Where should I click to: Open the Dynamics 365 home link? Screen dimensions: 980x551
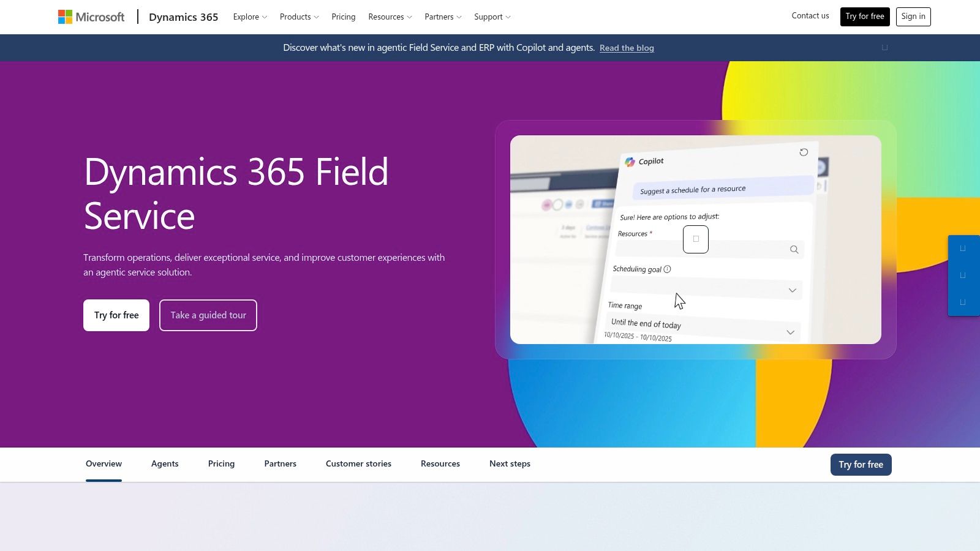(x=183, y=17)
